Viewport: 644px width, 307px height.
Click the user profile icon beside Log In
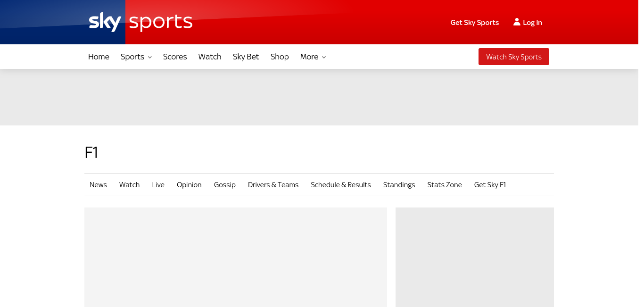517,22
